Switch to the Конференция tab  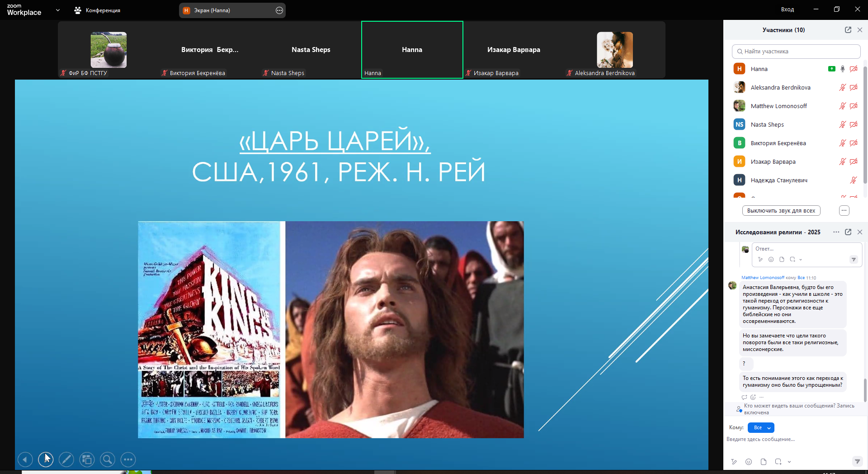97,10
